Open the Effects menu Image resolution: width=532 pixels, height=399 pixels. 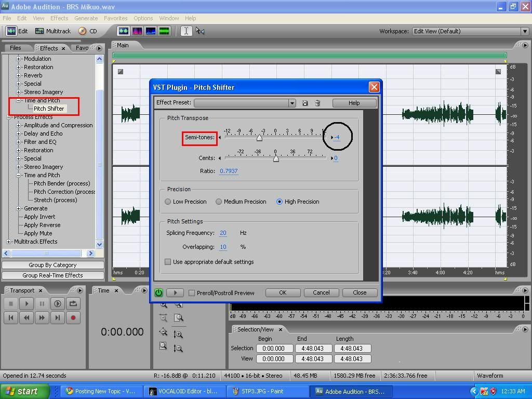pos(59,18)
